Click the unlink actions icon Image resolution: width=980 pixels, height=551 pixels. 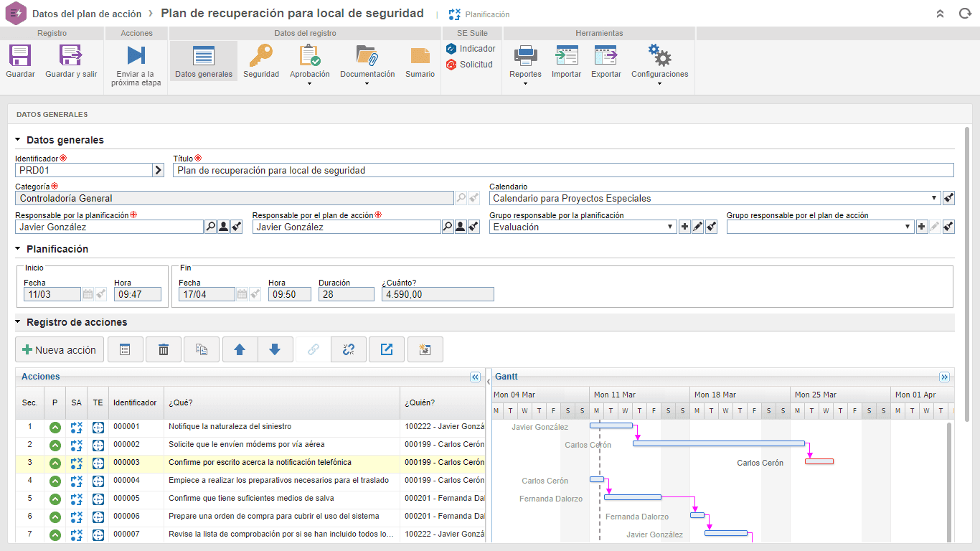[349, 349]
